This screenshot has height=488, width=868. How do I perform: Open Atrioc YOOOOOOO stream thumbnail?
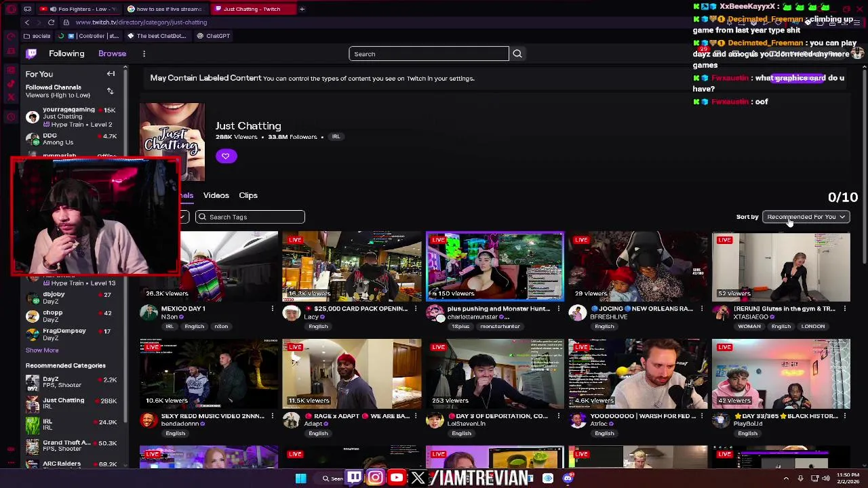637,373
